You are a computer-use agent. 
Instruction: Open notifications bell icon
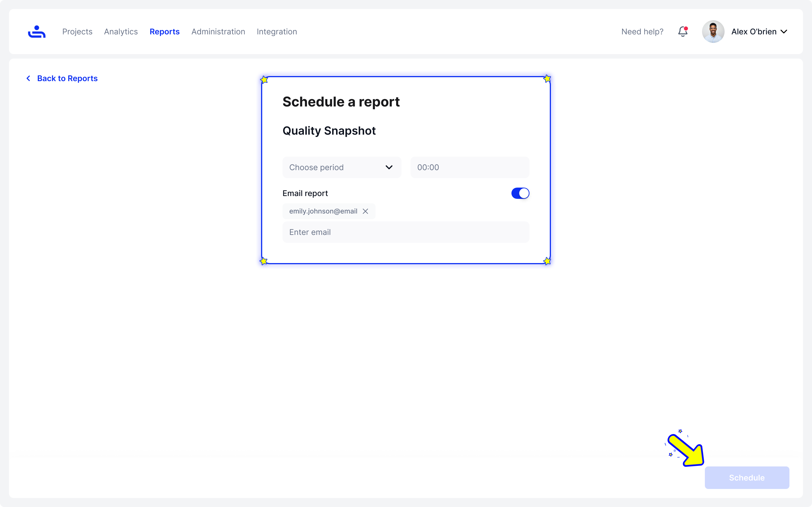[683, 32]
